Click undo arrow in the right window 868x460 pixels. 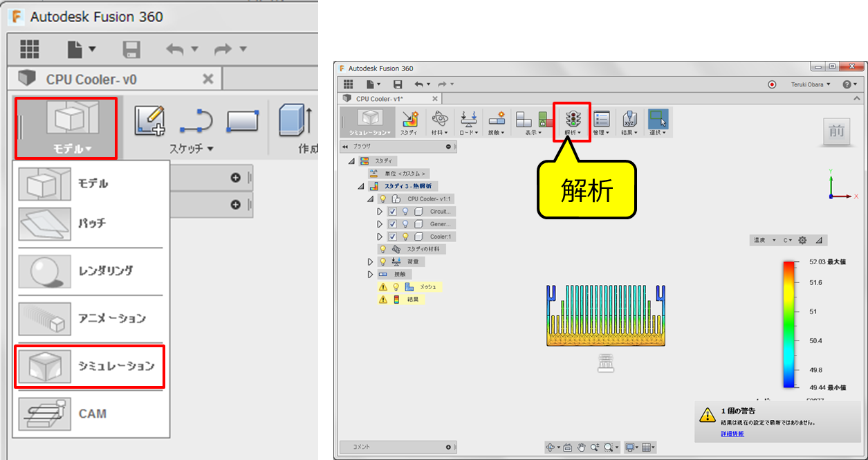(419, 84)
